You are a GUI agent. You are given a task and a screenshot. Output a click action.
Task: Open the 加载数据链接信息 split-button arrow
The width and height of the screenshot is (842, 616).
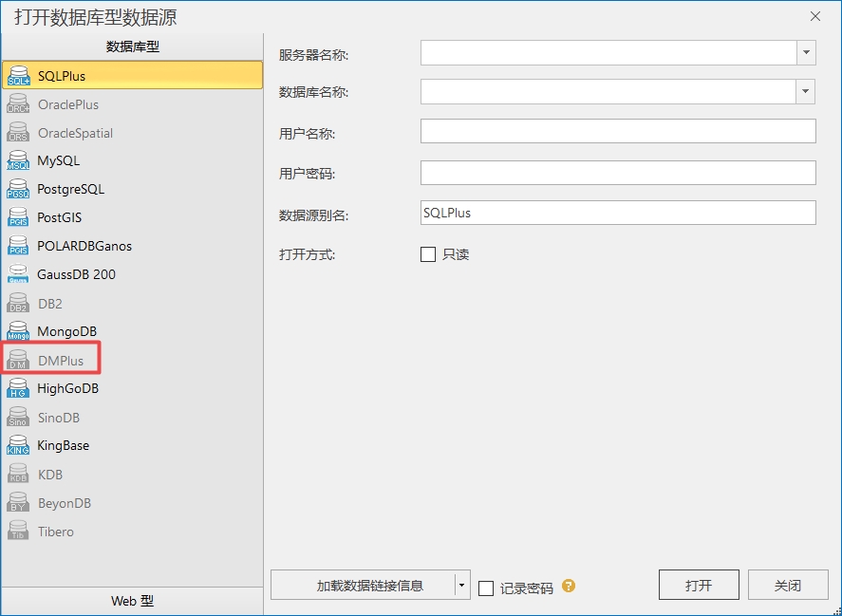pos(461,585)
